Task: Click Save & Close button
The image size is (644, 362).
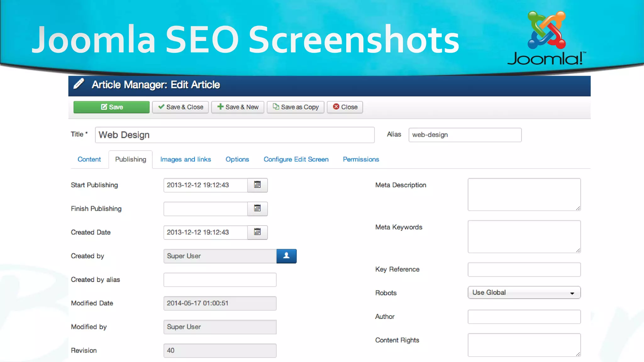Action: [x=180, y=107]
